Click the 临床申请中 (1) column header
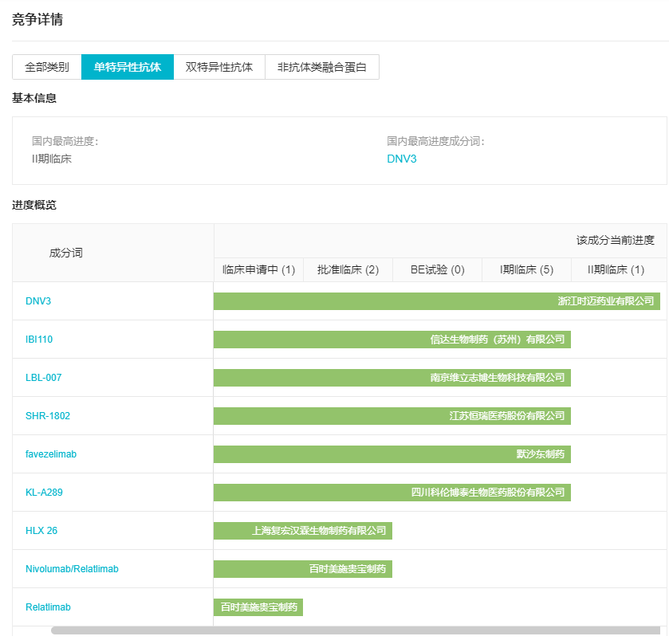 pos(258,269)
